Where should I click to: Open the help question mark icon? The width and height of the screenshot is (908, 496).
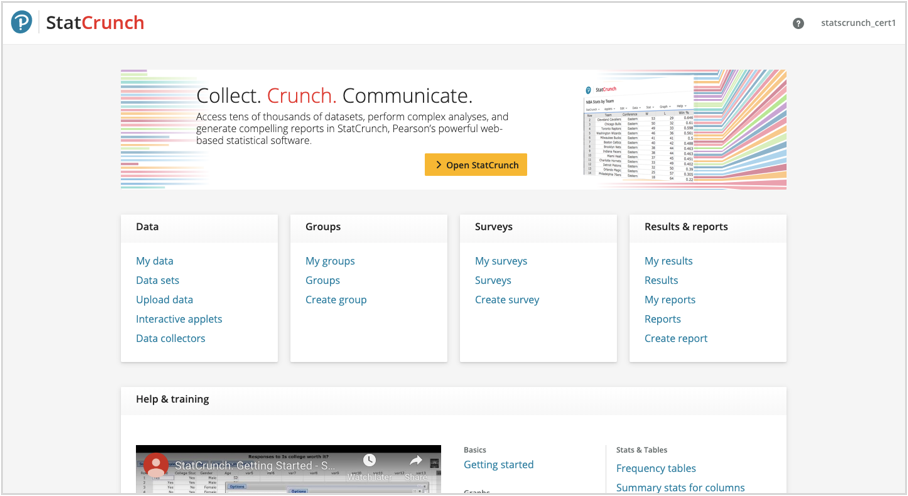798,23
